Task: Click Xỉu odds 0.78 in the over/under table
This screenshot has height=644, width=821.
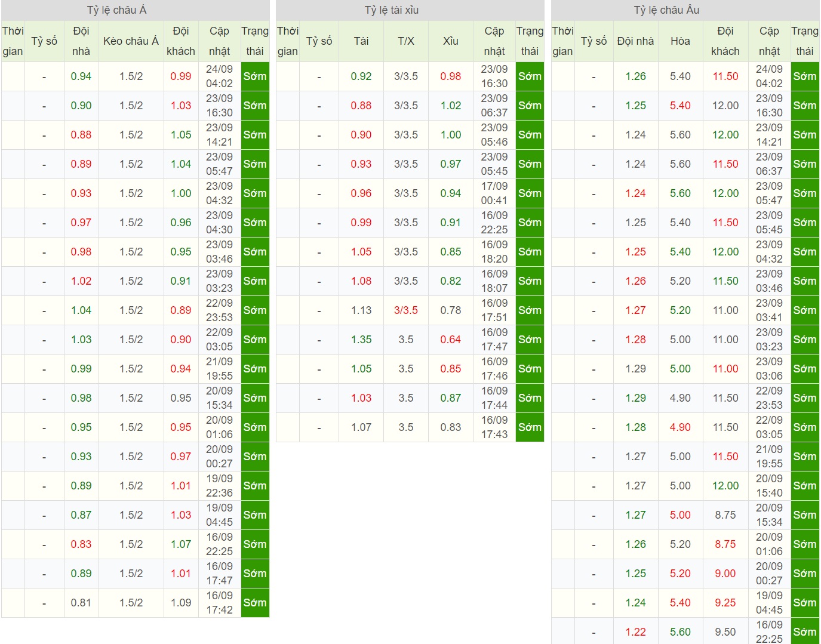Action: tap(451, 310)
